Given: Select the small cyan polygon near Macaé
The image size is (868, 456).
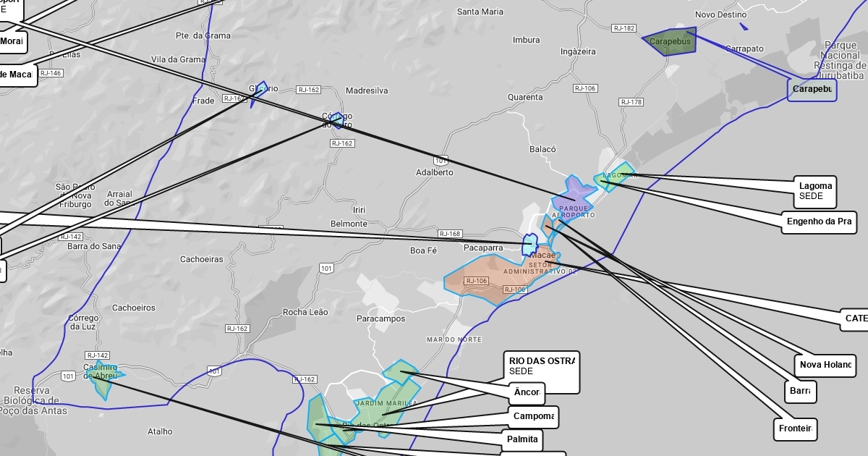Looking at the screenshot, I should pyautogui.click(x=529, y=245).
